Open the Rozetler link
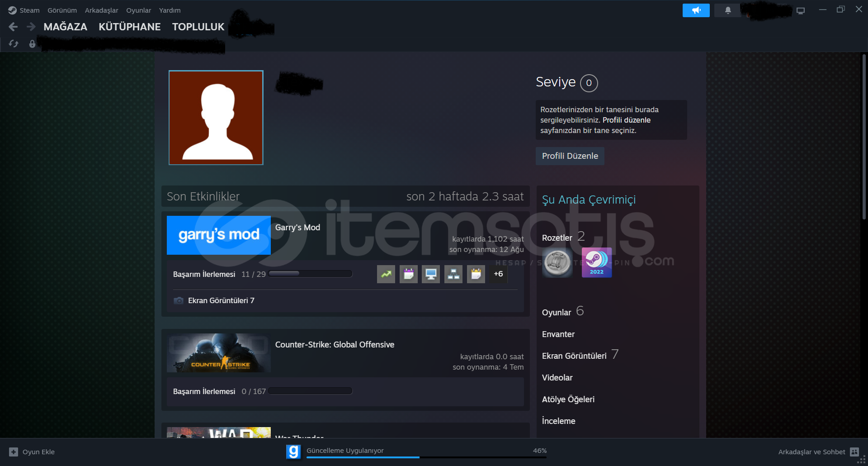The image size is (868, 466). [557, 238]
